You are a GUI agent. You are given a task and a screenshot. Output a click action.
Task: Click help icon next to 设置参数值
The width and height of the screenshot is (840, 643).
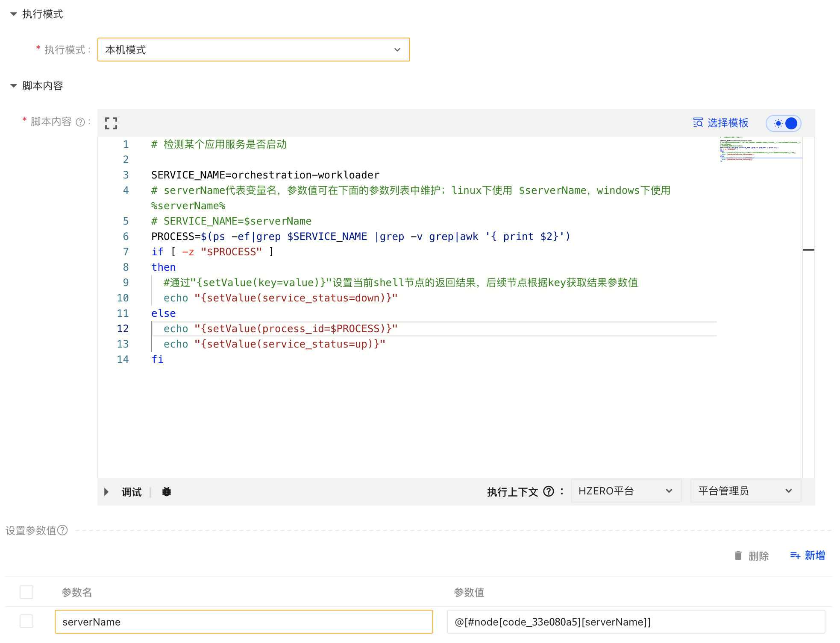click(x=62, y=530)
